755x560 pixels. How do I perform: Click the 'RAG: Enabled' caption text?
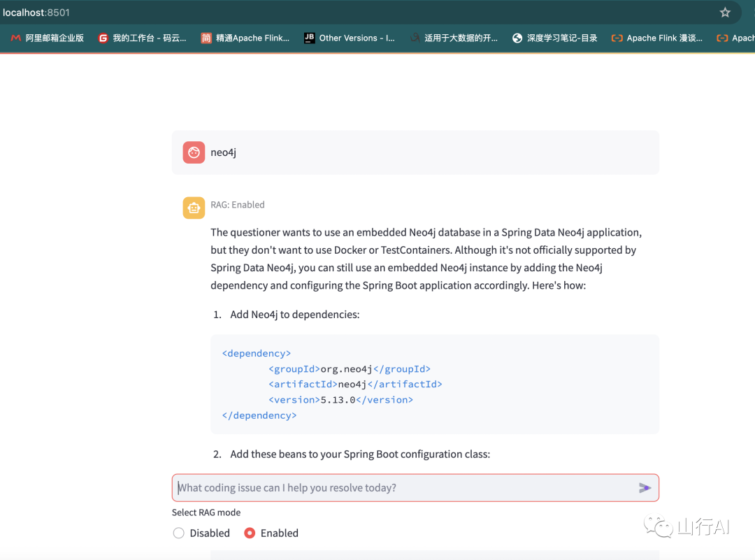pos(238,205)
